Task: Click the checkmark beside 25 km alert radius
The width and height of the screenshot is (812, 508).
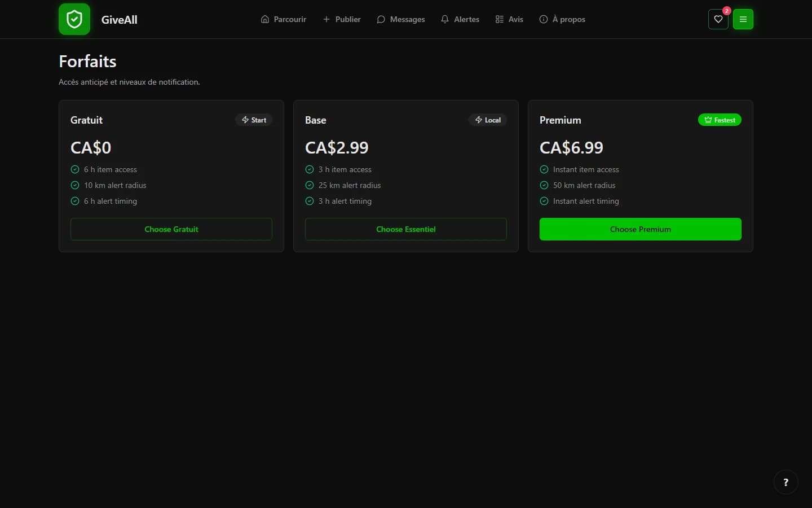Action: (x=310, y=185)
